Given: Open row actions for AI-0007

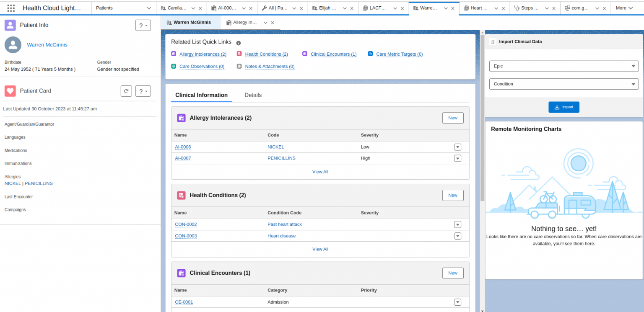Looking at the screenshot, I should click(457, 158).
